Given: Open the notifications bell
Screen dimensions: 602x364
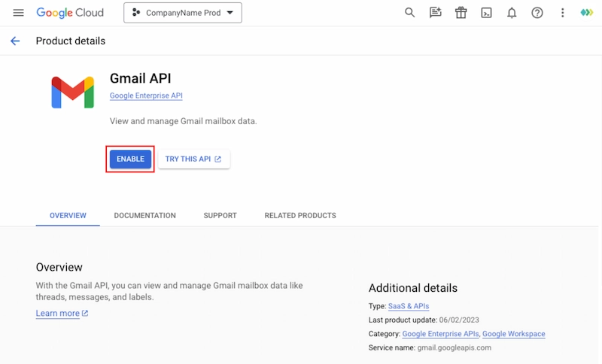Looking at the screenshot, I should 512,13.
